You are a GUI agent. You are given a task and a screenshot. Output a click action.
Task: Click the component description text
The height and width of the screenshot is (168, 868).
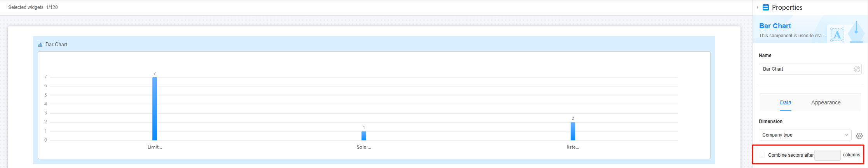pos(793,36)
